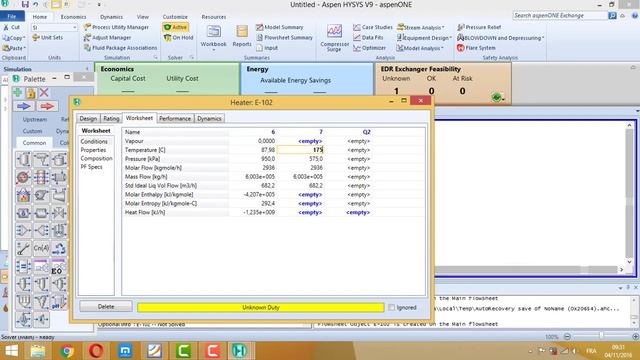Screen dimensions: 640x360
Task: Select the Tee splitter icon in the Palette
Action: click(x=41, y=231)
